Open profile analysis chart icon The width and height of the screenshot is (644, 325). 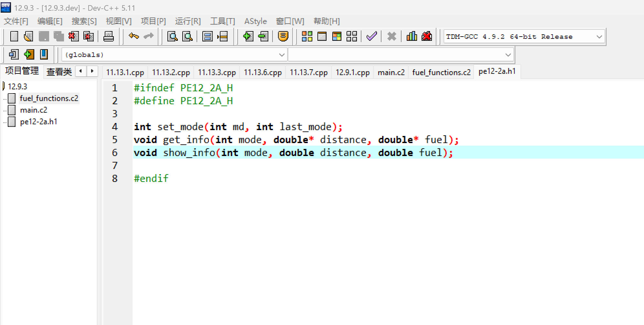pos(412,36)
